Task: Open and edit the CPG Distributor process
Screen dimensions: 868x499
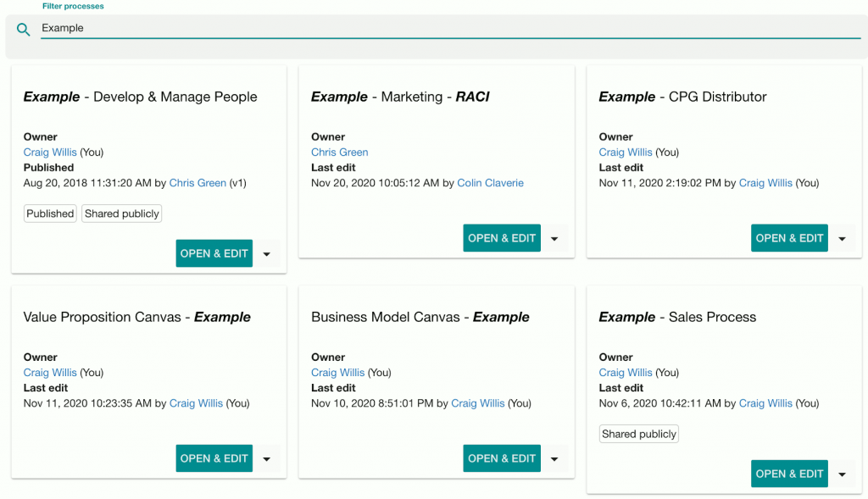Action: click(x=789, y=237)
